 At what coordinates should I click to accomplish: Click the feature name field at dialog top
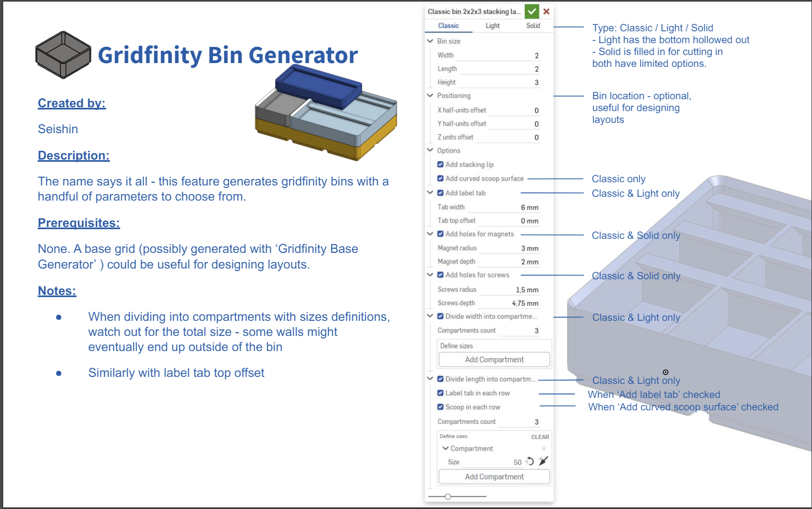point(474,11)
